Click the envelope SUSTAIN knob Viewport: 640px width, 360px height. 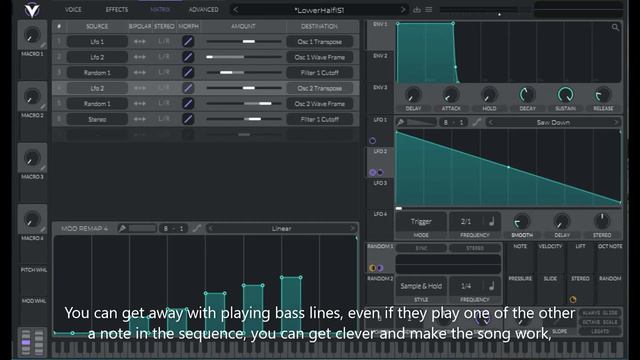pyautogui.click(x=565, y=95)
